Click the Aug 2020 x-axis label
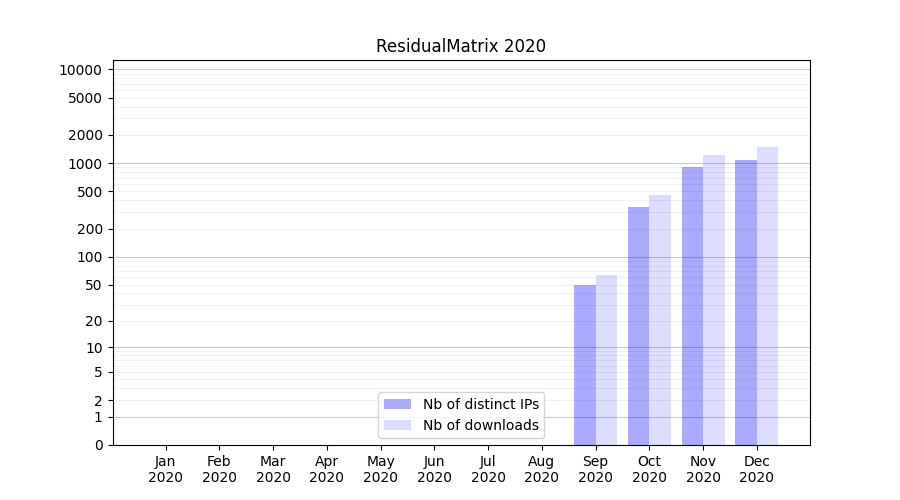This screenshot has width=900, height=500. [x=541, y=469]
